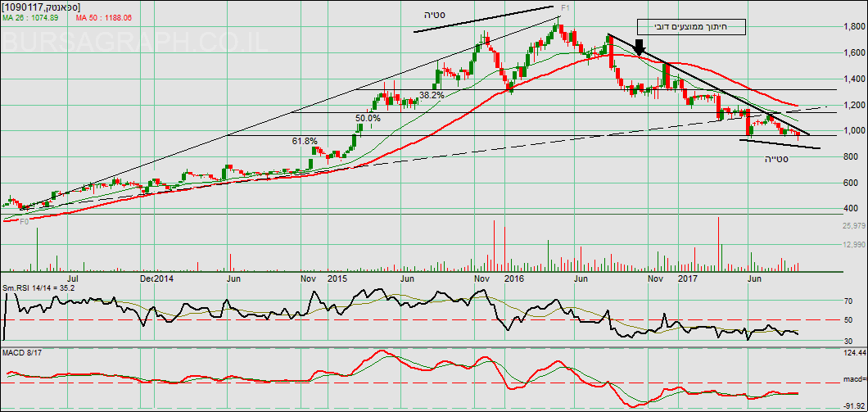This screenshot has height=412, width=868.
Task: Click the 2017 year on time axis
Action: pyautogui.click(x=690, y=278)
